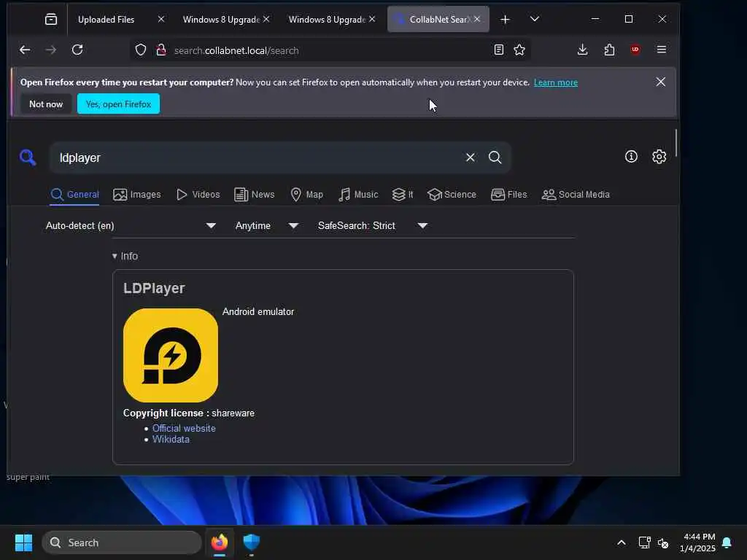Open the SafeSearch: Strict dropdown
Image resolution: width=747 pixels, height=560 pixels.
pos(373,226)
